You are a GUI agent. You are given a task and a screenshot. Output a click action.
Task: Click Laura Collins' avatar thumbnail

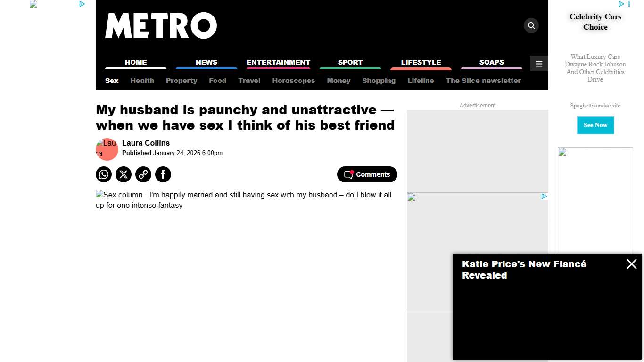click(x=107, y=149)
